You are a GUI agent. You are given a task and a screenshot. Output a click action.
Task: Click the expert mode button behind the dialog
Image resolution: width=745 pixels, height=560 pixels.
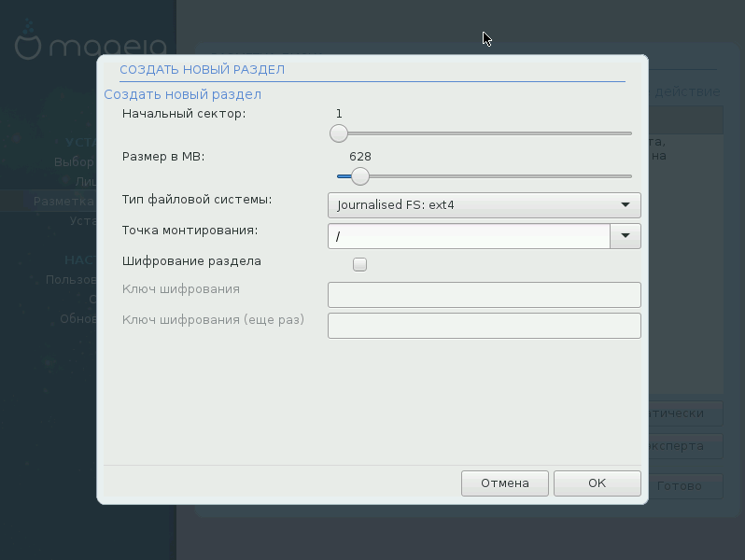point(686,445)
